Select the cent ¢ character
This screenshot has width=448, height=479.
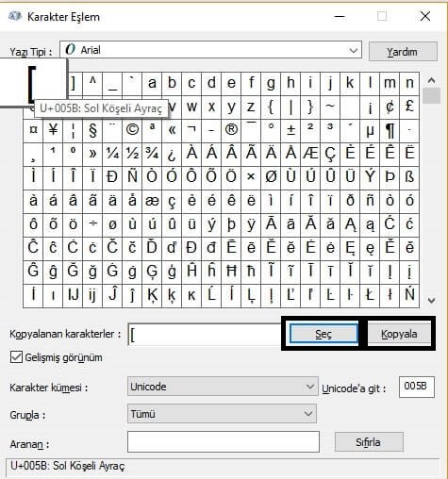390,107
